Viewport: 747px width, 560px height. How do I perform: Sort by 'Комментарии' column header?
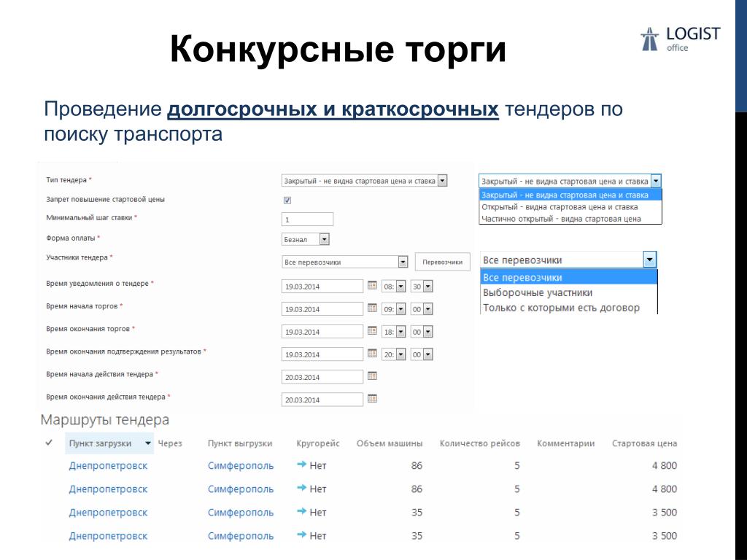pyautogui.click(x=565, y=443)
